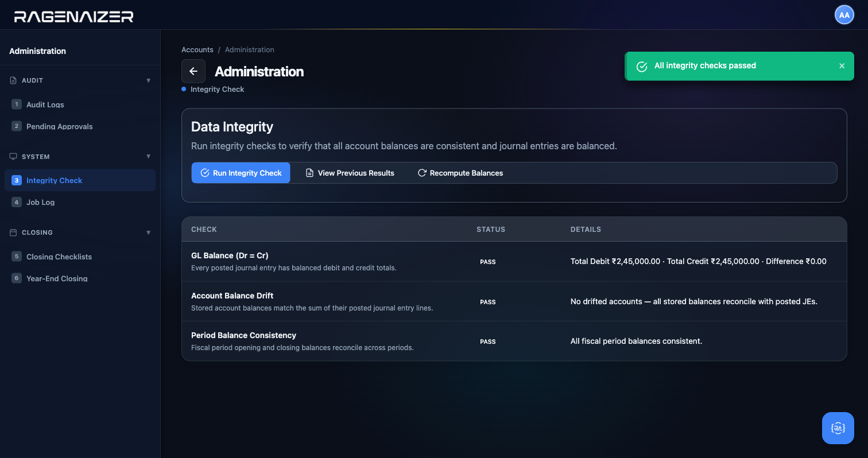868x458 pixels.
Task: Click the Administration sidebar heading
Action: [x=38, y=51]
